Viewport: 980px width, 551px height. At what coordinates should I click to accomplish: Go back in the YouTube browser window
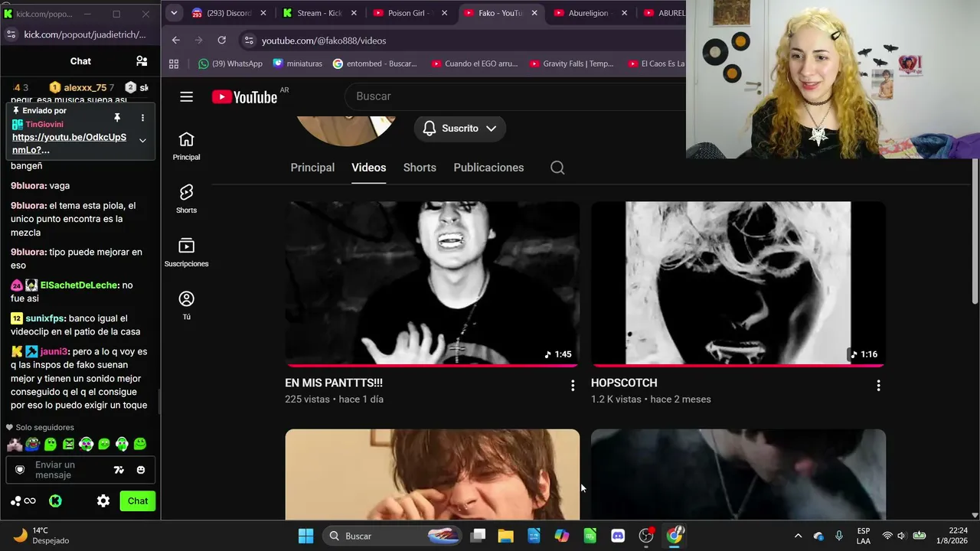pyautogui.click(x=176, y=41)
